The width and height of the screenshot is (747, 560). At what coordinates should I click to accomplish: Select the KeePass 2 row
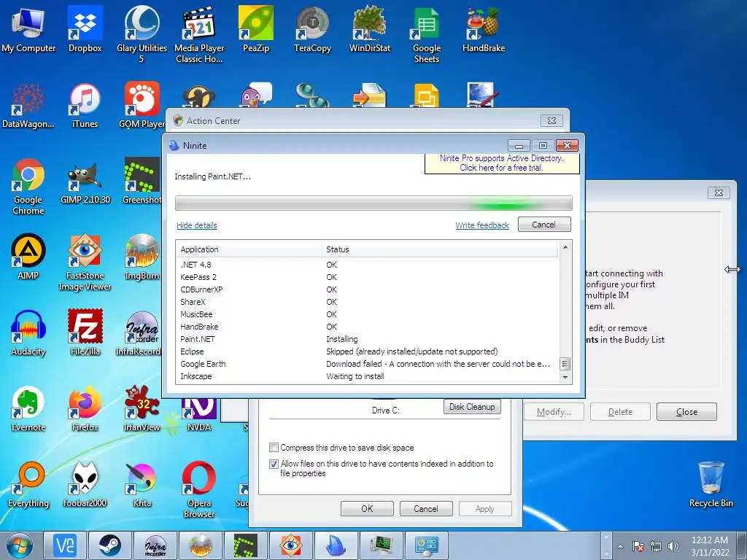pyautogui.click(x=367, y=277)
